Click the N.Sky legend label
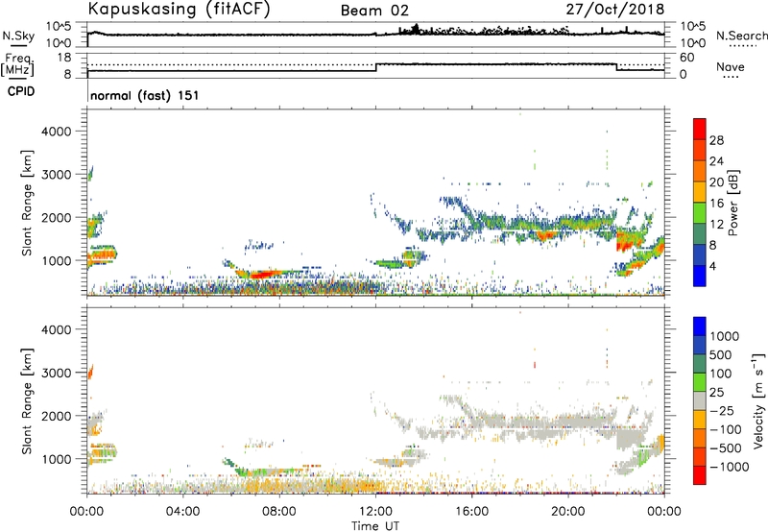 pos(18,36)
